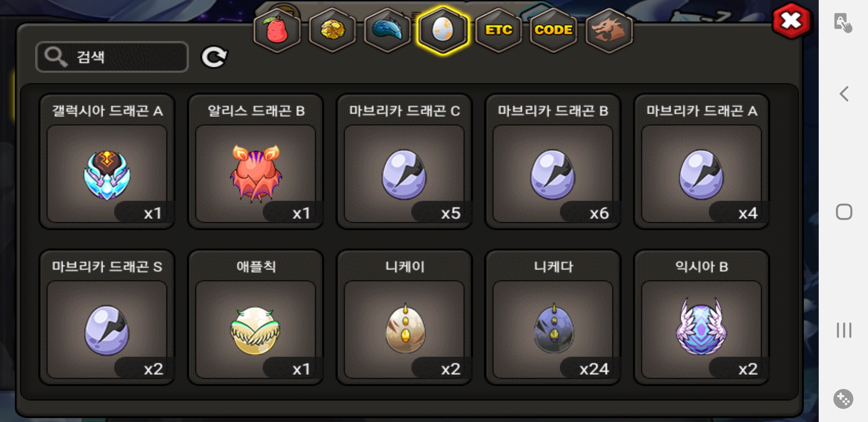Tap the 애플칙 egg item

[255, 317]
